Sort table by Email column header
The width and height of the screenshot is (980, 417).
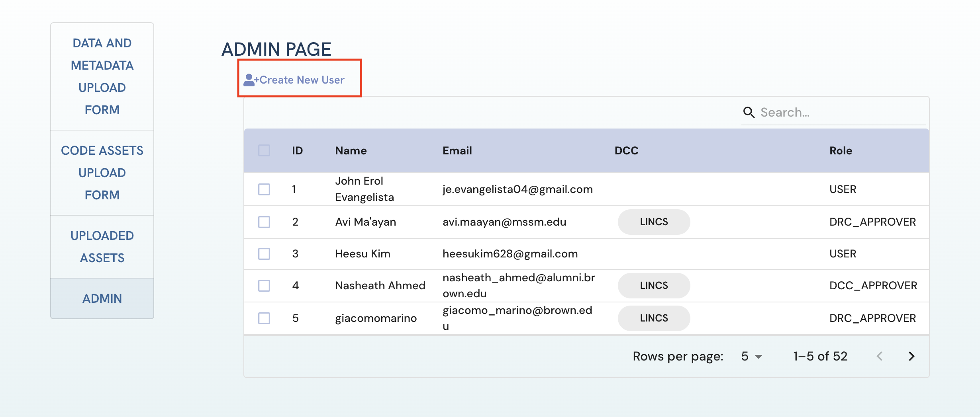coord(457,150)
